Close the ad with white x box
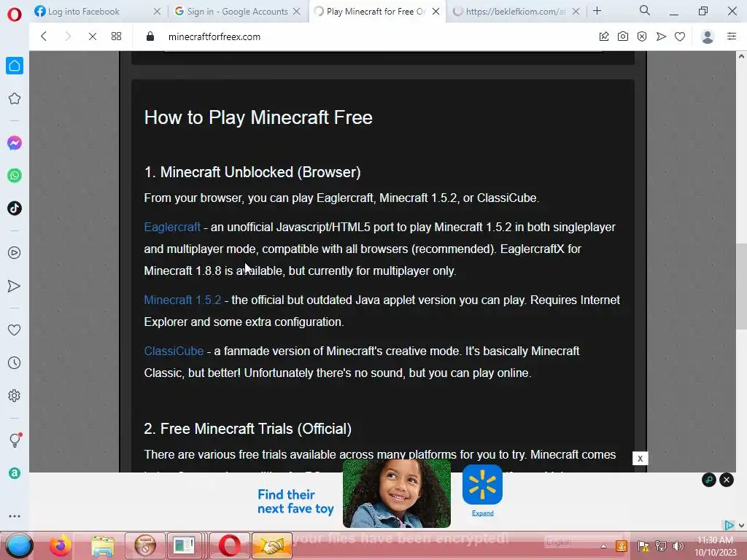747x560 pixels. (640, 459)
